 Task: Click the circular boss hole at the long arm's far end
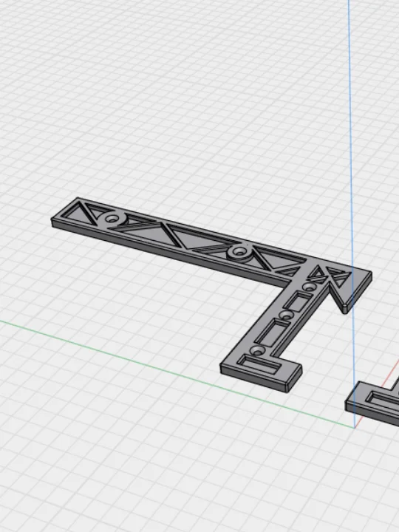point(112,219)
